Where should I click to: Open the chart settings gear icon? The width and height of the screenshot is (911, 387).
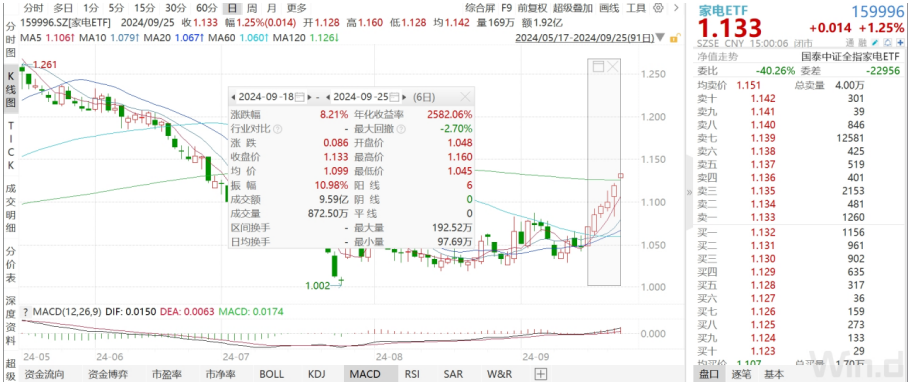pyautogui.click(x=658, y=8)
